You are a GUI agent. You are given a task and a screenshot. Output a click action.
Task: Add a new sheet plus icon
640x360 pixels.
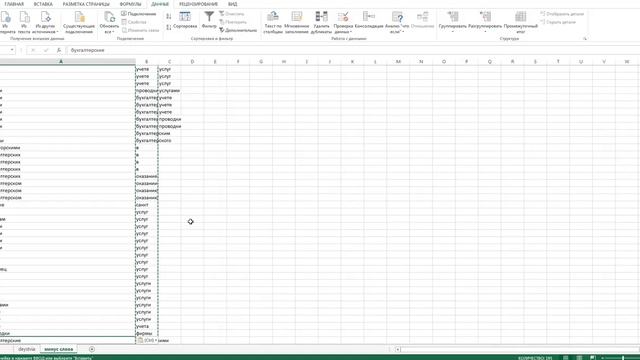click(x=92, y=349)
